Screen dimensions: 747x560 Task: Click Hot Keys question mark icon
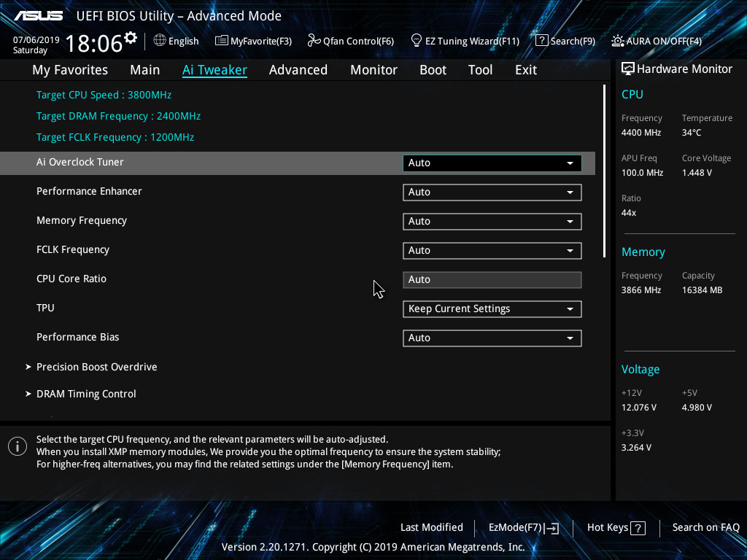point(638,528)
